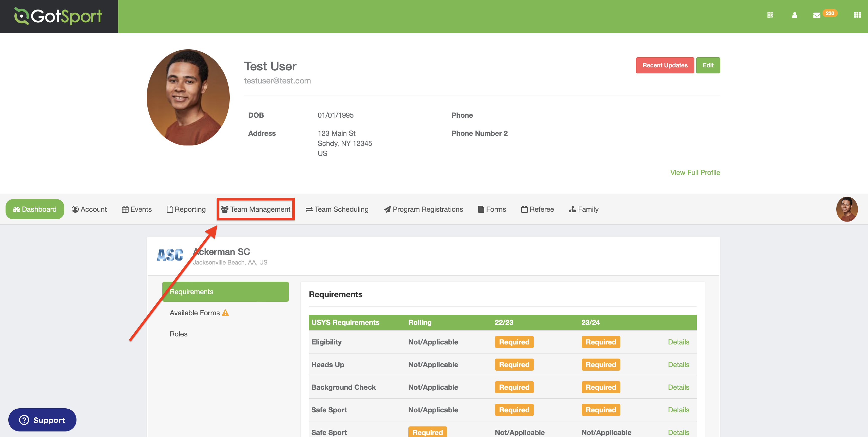The width and height of the screenshot is (868, 437).
Task: Click Background Check 23/24 Required badge
Action: (x=601, y=387)
